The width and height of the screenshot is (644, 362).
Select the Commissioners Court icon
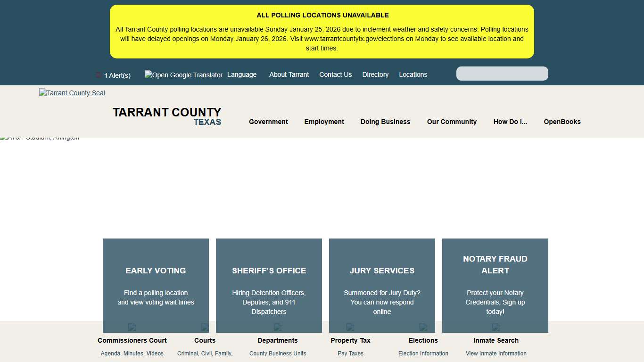(132, 327)
